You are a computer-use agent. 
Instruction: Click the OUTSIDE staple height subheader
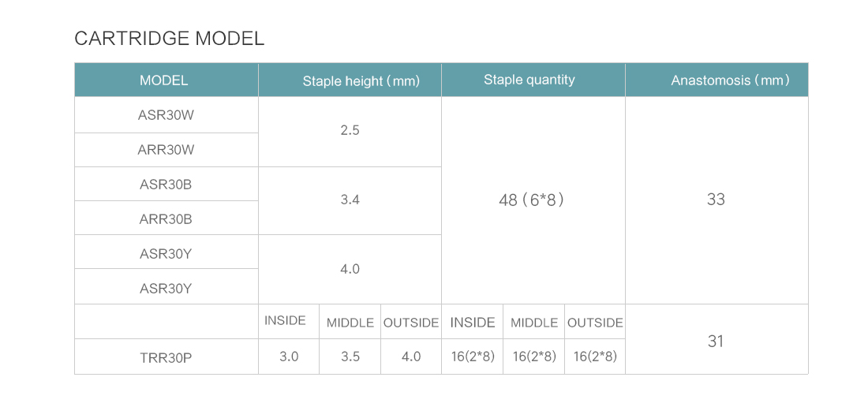(411, 321)
